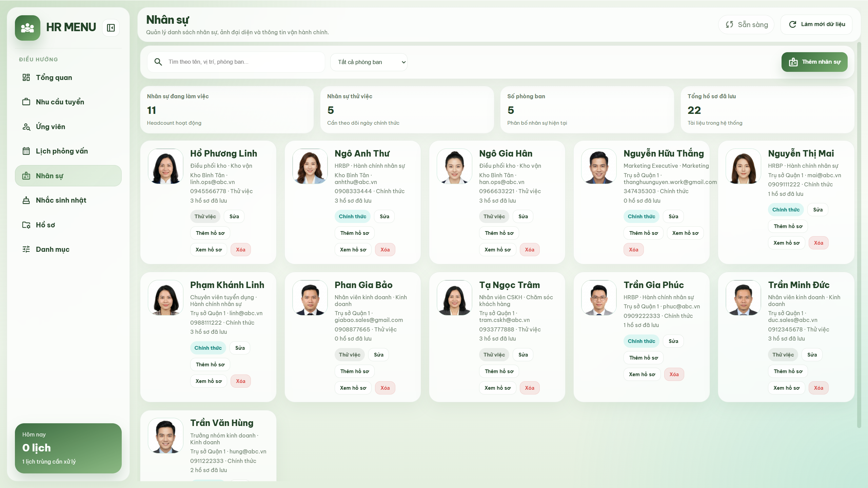Viewport: 868px width, 488px height.
Task: Click the Danh mục sliders icon
Action: click(27, 249)
